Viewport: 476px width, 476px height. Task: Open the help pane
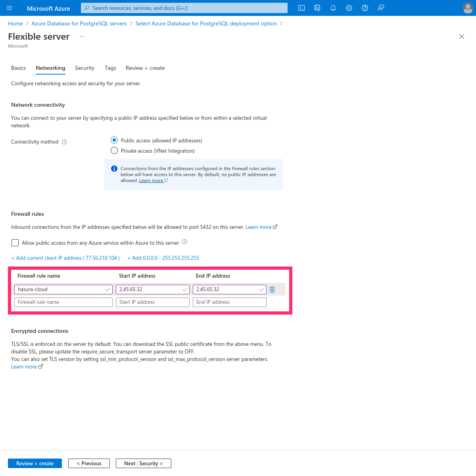click(x=365, y=8)
